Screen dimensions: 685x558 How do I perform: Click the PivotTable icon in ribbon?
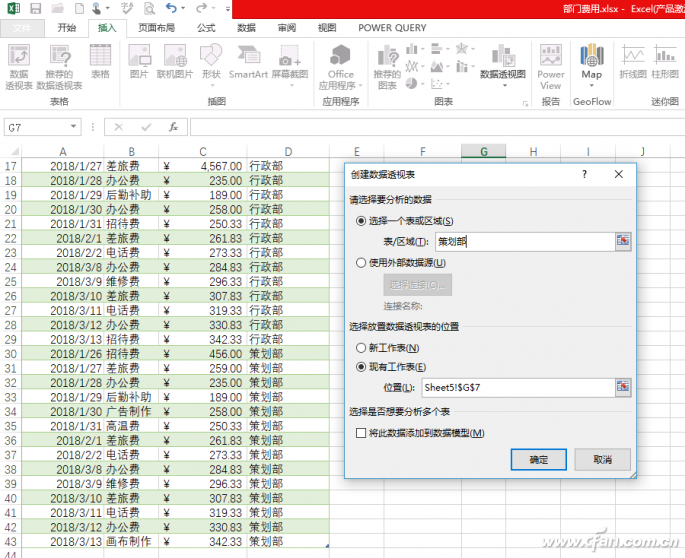[19, 66]
